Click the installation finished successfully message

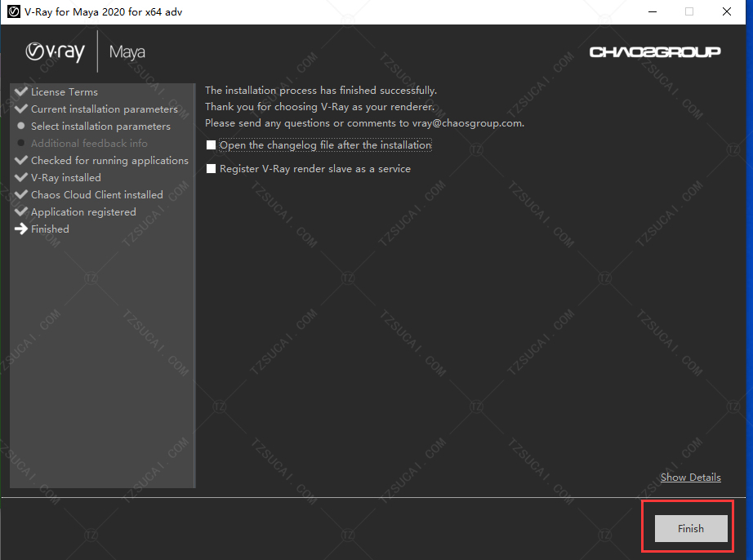[x=321, y=91]
